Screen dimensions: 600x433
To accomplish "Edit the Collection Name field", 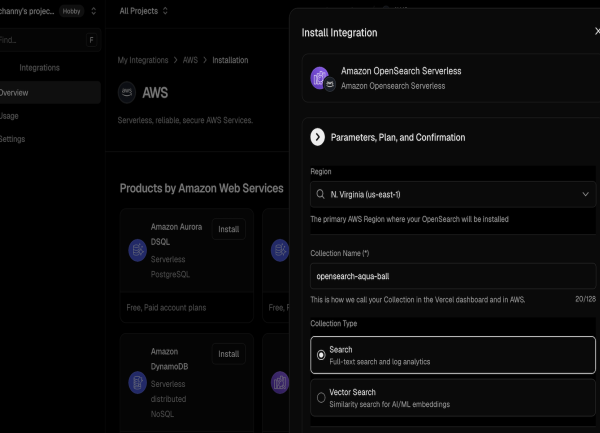I will (453, 276).
